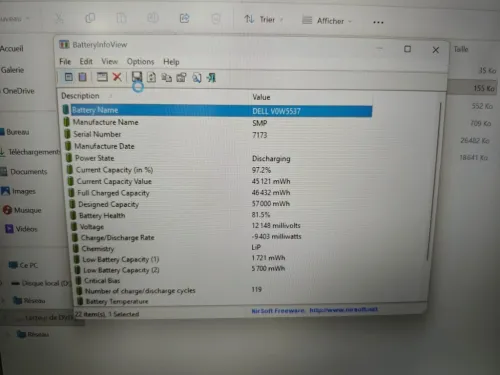This screenshot has height=375, width=500.
Task: Click the Exit toolbar icon
Action: [211, 78]
